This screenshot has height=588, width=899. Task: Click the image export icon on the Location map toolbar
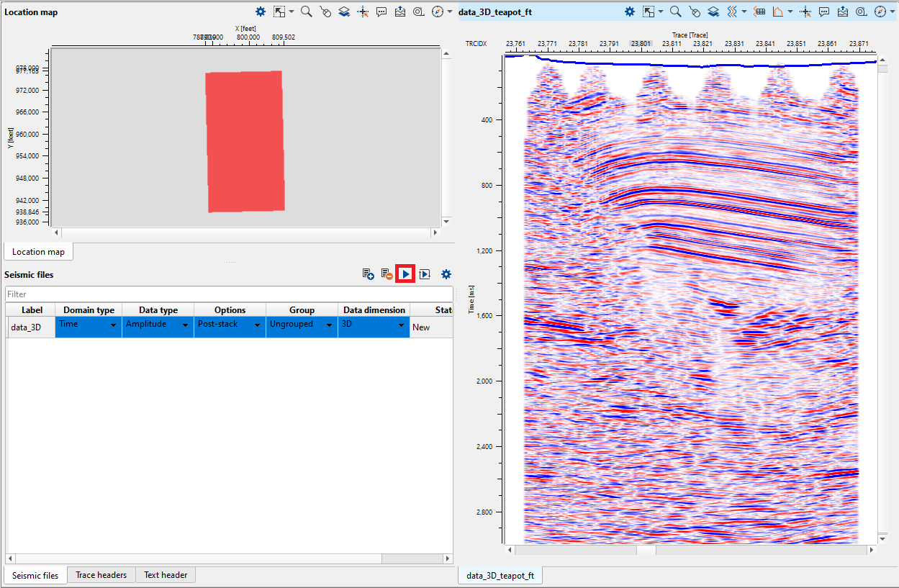pos(400,12)
